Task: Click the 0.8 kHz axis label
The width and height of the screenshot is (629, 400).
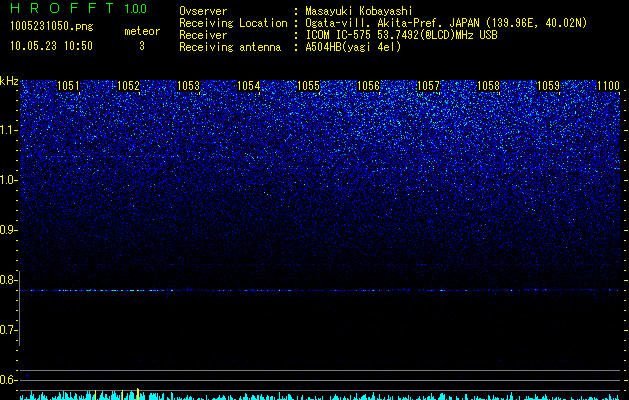Action: tap(8, 280)
